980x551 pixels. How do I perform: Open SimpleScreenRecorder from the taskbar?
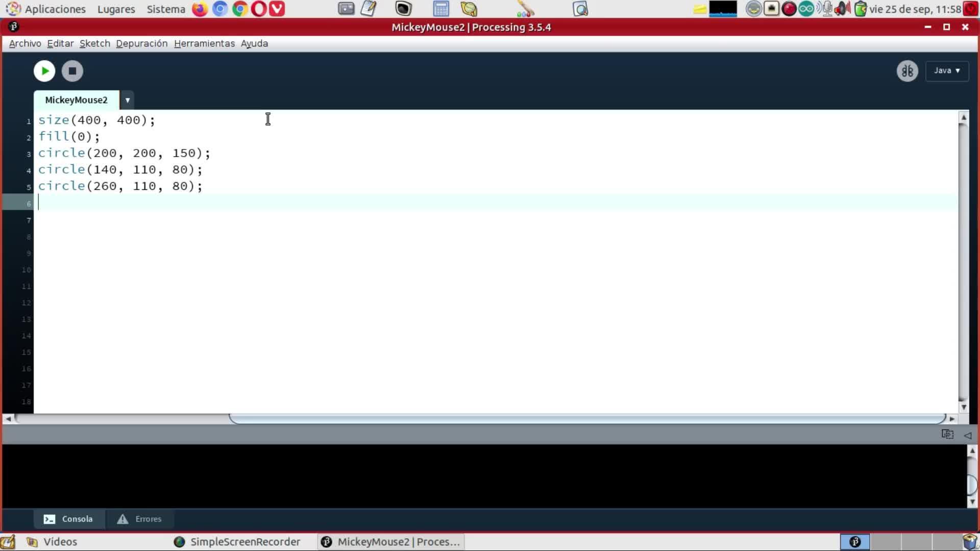point(237,542)
